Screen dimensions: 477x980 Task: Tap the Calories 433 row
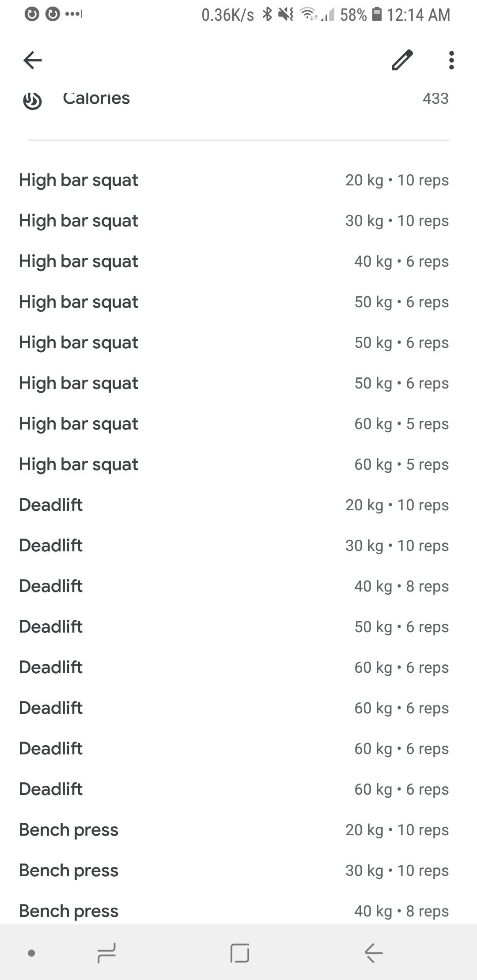[238, 100]
